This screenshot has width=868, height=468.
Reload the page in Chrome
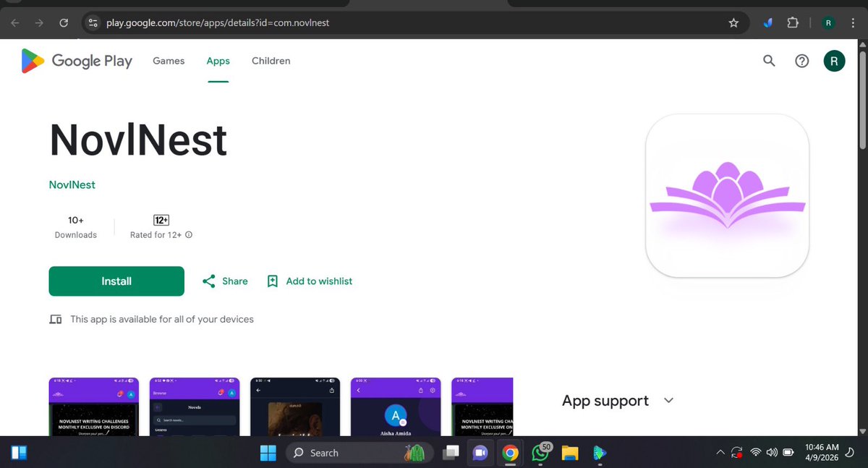point(64,22)
